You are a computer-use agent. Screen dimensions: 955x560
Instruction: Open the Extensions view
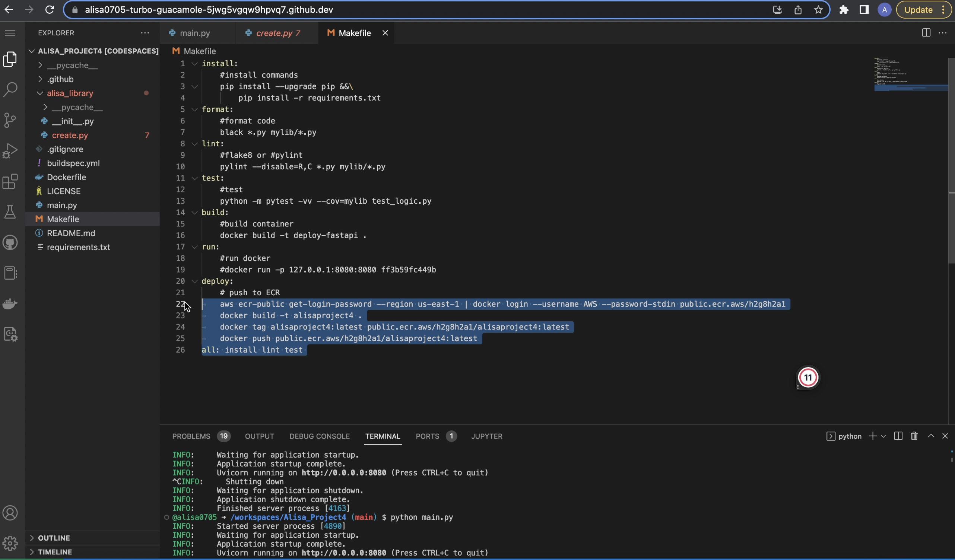coord(10,181)
